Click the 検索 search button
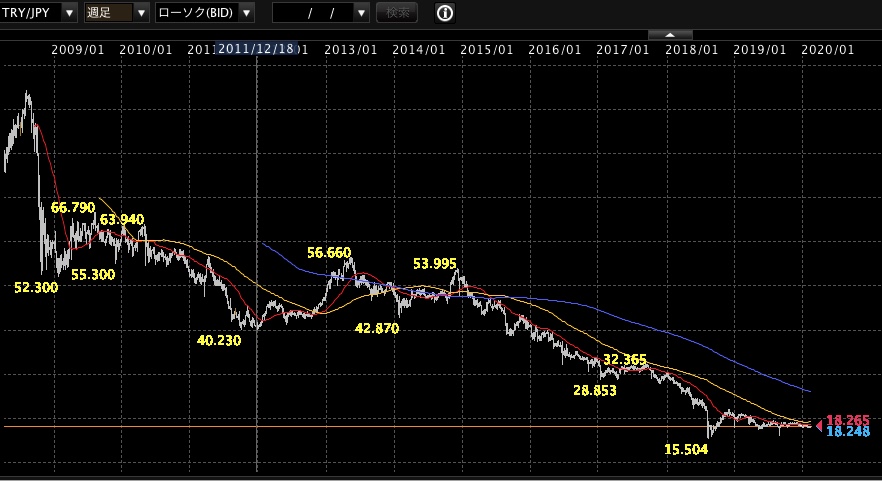This screenshot has width=882, height=481. [397, 12]
